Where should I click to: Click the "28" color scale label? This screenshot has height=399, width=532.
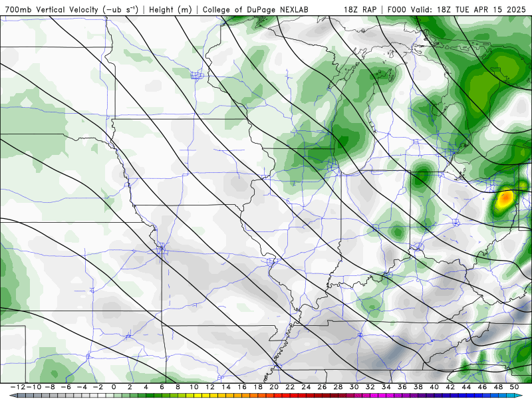338,387
